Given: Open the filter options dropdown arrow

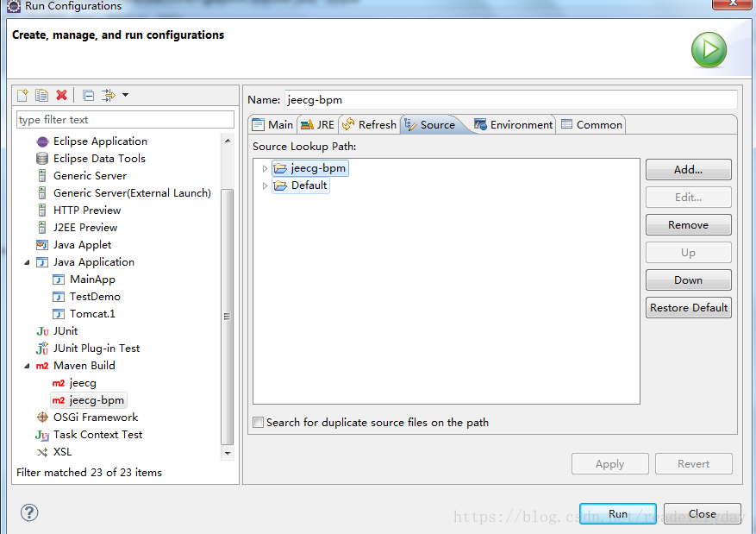Looking at the screenshot, I should tap(125, 95).
